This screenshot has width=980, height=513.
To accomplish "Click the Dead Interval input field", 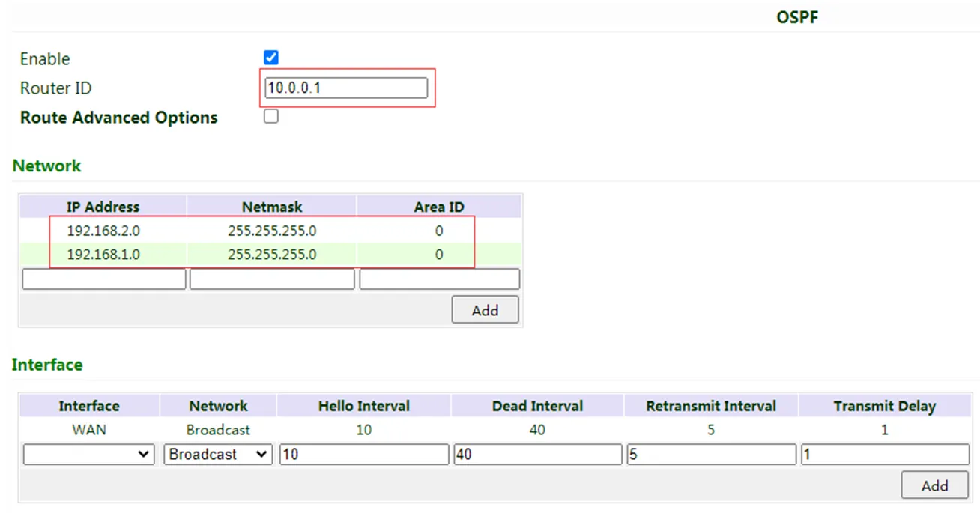I will coord(537,454).
